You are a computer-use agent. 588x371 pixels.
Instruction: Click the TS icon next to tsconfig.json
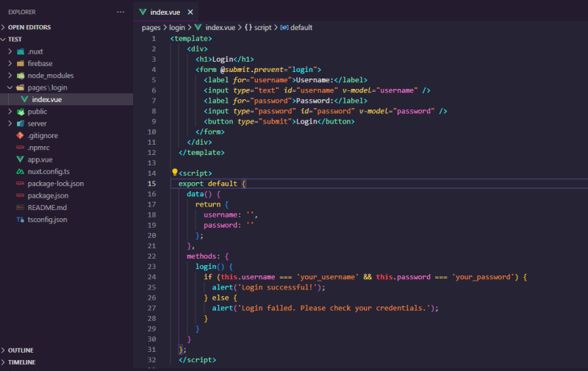point(21,220)
